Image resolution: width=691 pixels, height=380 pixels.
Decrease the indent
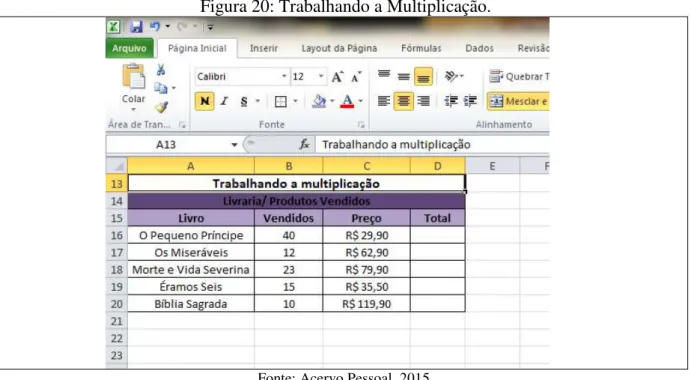(451, 101)
